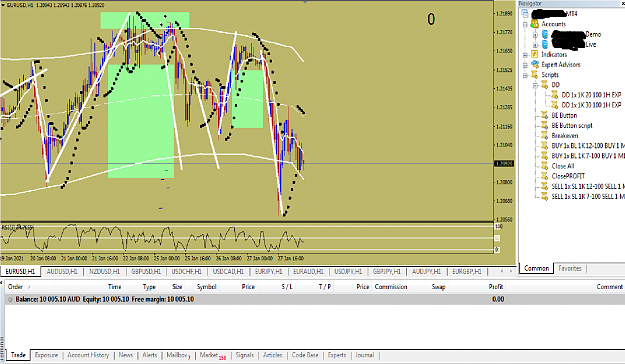
Task: Open the Favorites tab in Navigator
Action: (570, 268)
